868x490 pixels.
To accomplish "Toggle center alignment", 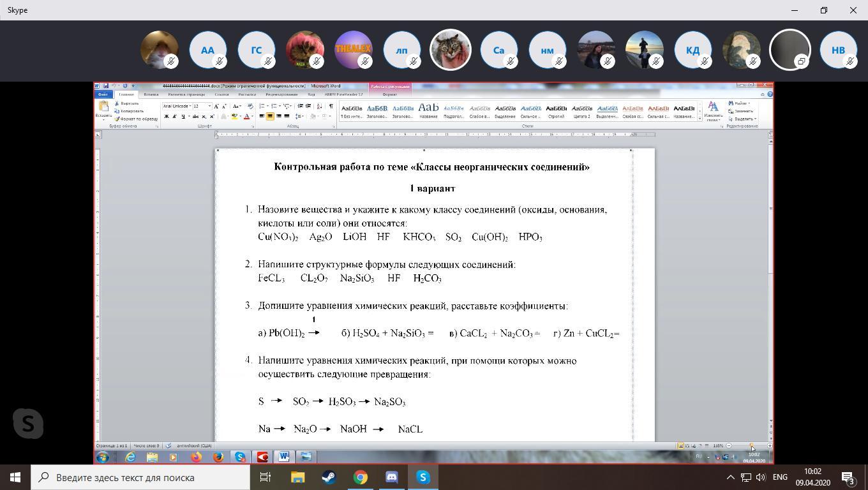I will 270,116.
